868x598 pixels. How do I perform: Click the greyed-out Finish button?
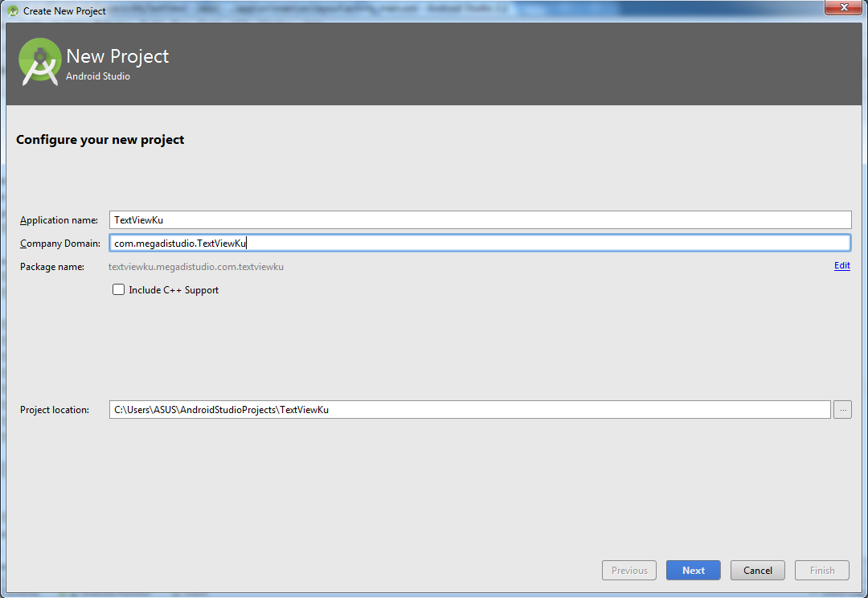[821, 571]
